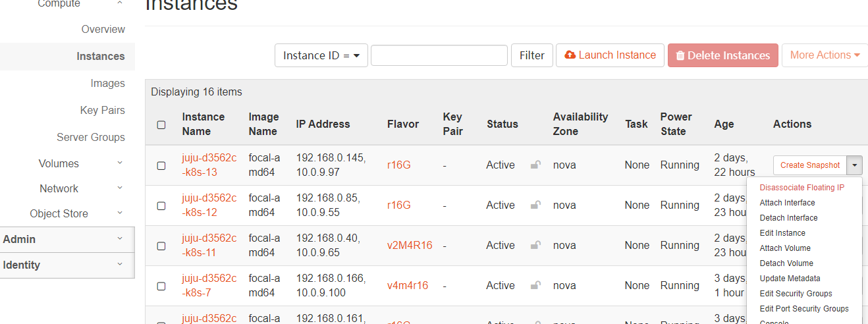The height and width of the screenshot is (324, 868).
Task: Open r16G flavor link for k8s-13
Action: click(399, 165)
